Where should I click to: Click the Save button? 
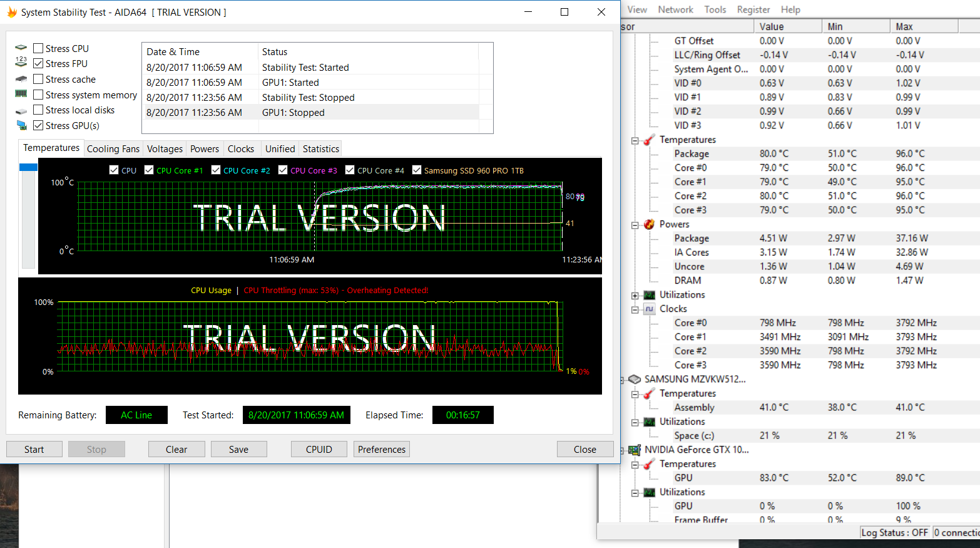click(238, 449)
